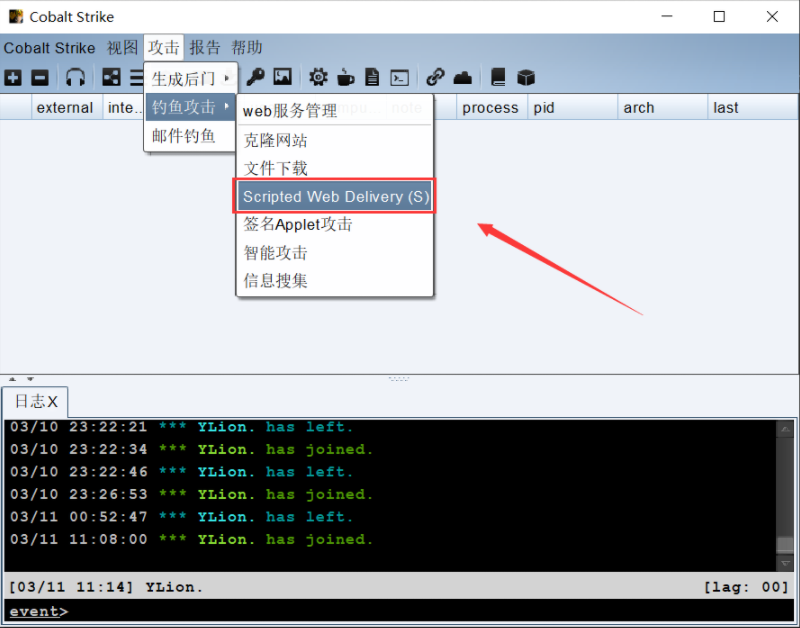The image size is (800, 628).
Task: Select the 邮件钓鱼 menu entry
Action: 191,136
